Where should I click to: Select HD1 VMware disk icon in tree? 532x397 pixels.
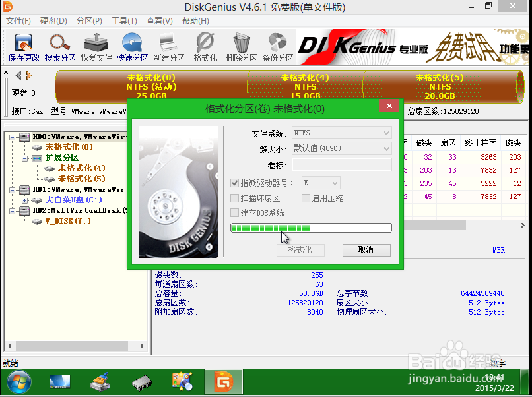coord(24,189)
